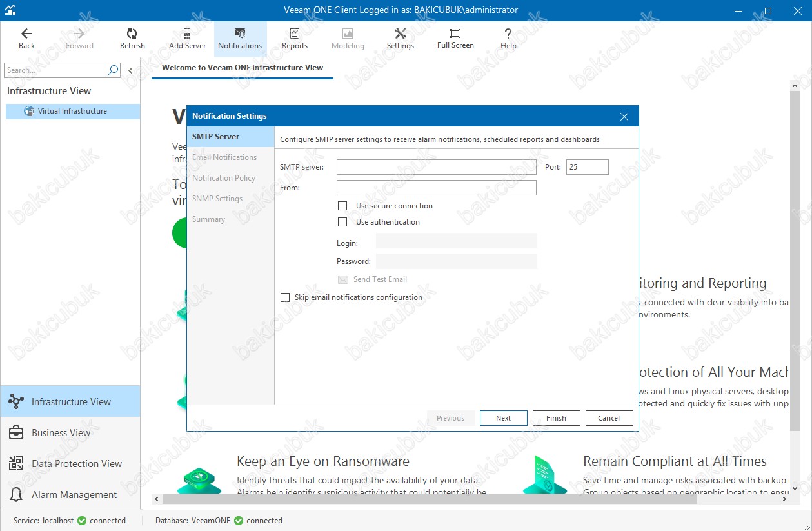Click 'Remain Compliant at All Times' heading
Image resolution: width=812 pixels, height=531 pixels.
click(675, 461)
